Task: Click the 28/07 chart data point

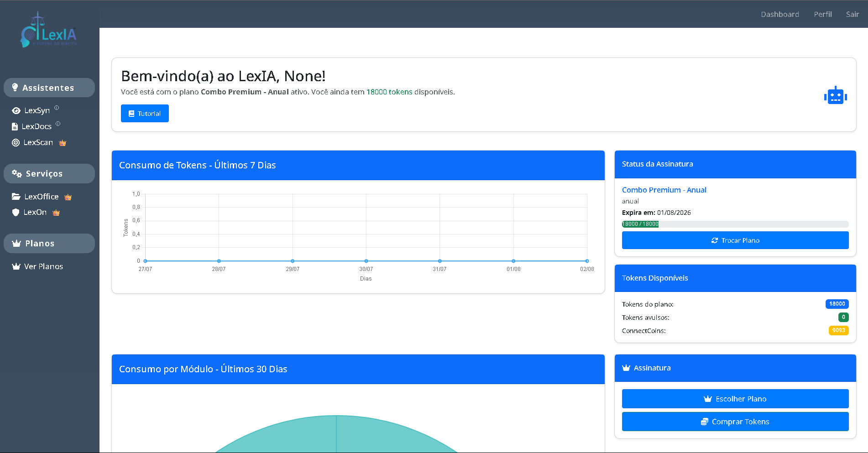Action: (219, 261)
